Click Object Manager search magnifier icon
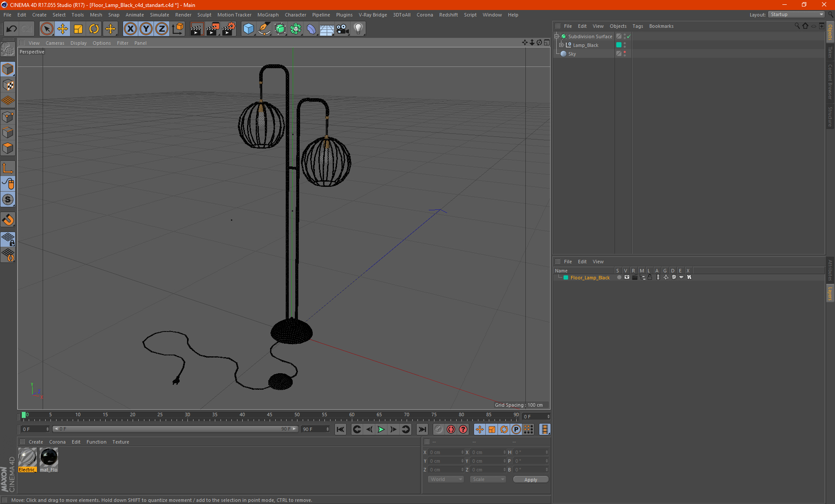The height and width of the screenshot is (504, 835). point(797,26)
